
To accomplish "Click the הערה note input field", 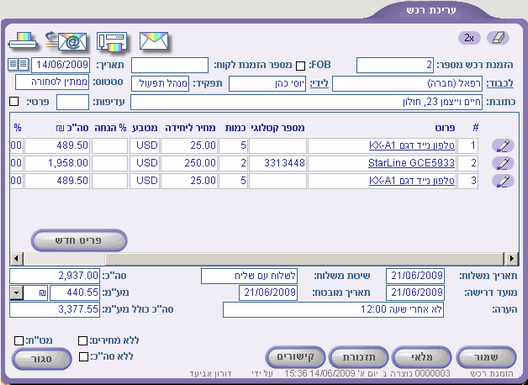I will (333, 310).
